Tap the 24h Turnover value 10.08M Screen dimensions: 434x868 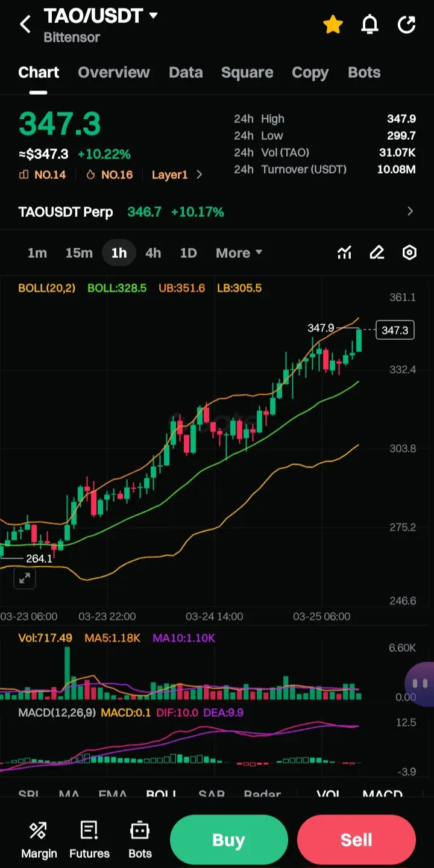point(397,169)
